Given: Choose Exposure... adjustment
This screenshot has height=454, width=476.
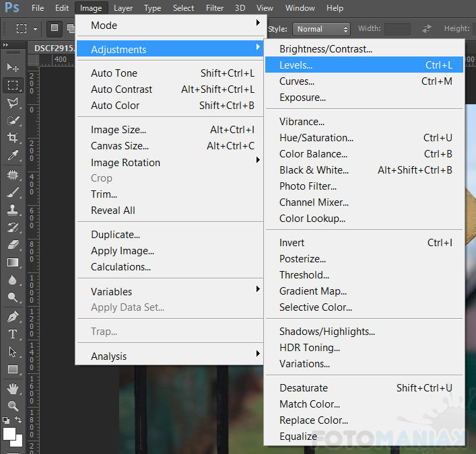Looking at the screenshot, I should [364, 98].
